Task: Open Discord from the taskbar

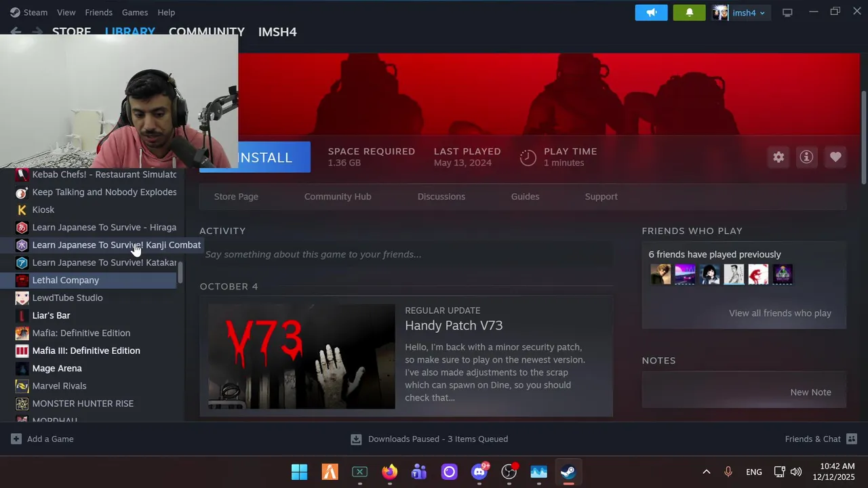Action: coord(479,472)
